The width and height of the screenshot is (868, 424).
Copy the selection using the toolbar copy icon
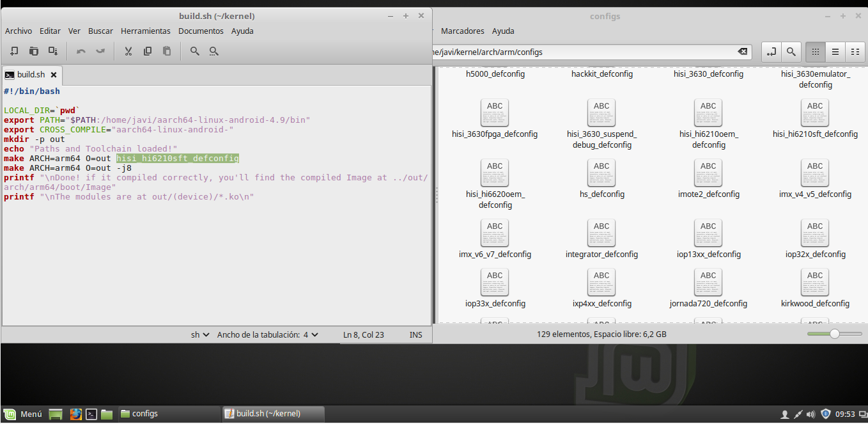pyautogui.click(x=148, y=51)
